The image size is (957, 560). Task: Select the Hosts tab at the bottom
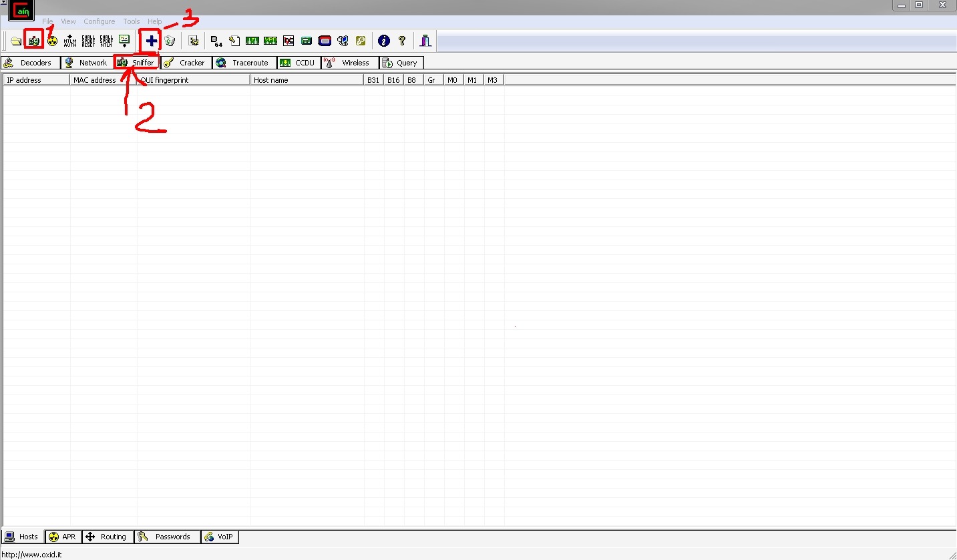click(23, 537)
